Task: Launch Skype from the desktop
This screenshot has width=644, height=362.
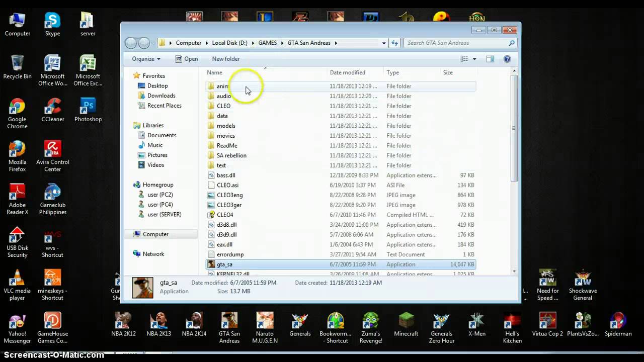Action: pos(52,24)
